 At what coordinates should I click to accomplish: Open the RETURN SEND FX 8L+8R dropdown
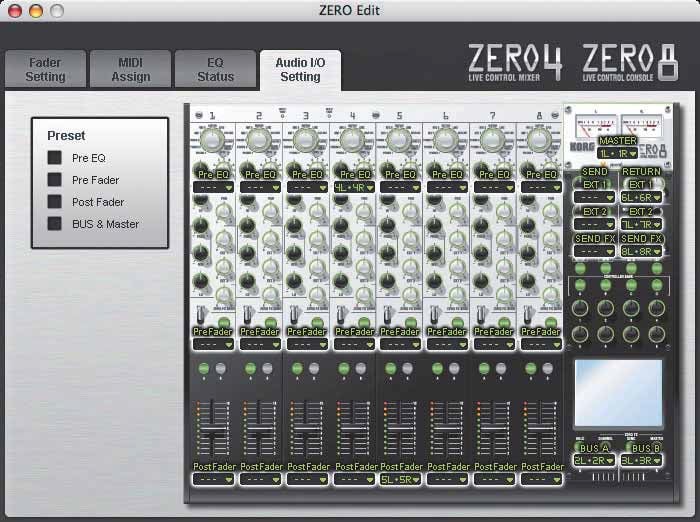641,251
